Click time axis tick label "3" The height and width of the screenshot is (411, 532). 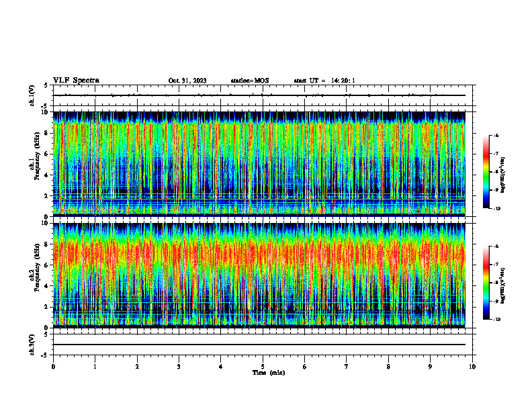179,367
